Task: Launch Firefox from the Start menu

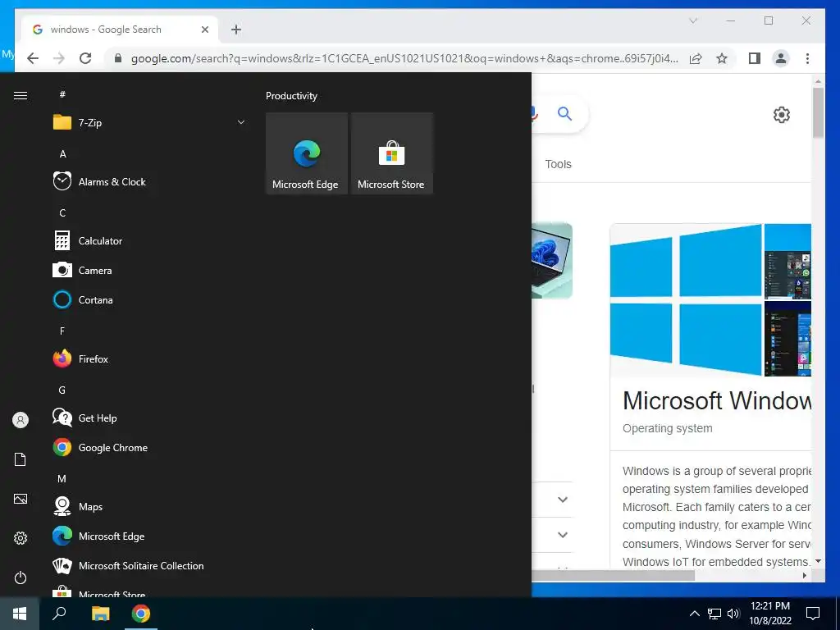Action: (148, 359)
